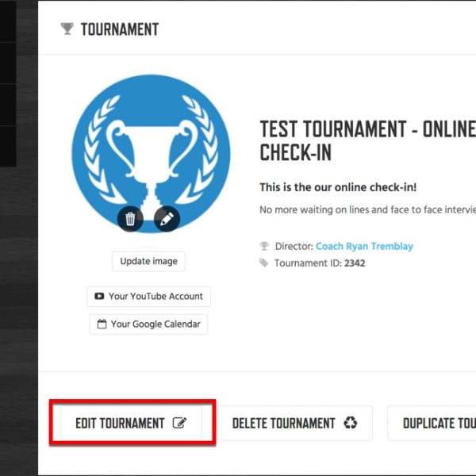Screen dimensions: 476x476
Task: Click the blue trophy tournament image
Action: pos(151,154)
